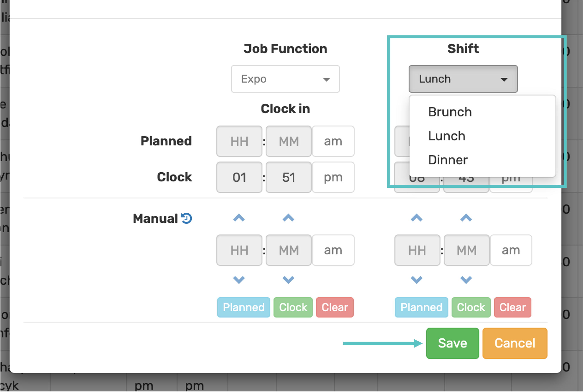
Task: Decrease manual clock-out minutes with down chevron
Action: pos(466,279)
